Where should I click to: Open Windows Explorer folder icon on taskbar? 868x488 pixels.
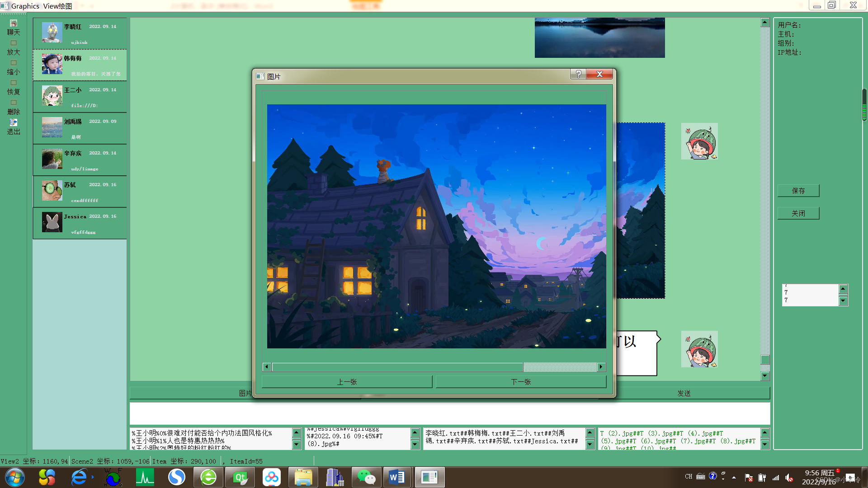coord(303,477)
